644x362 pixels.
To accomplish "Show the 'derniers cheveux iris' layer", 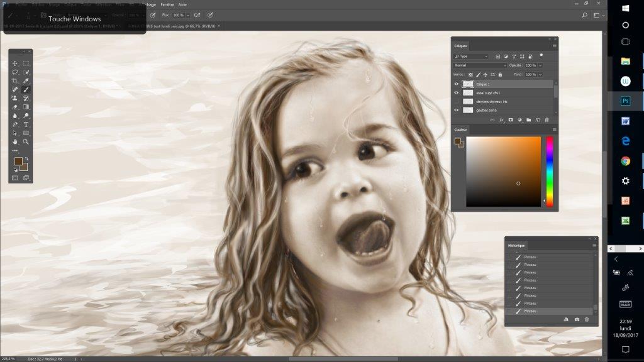I will tap(457, 101).
